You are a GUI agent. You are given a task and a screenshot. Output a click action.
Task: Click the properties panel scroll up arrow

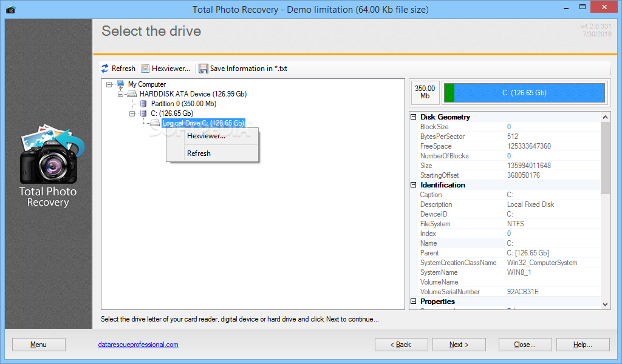point(606,117)
